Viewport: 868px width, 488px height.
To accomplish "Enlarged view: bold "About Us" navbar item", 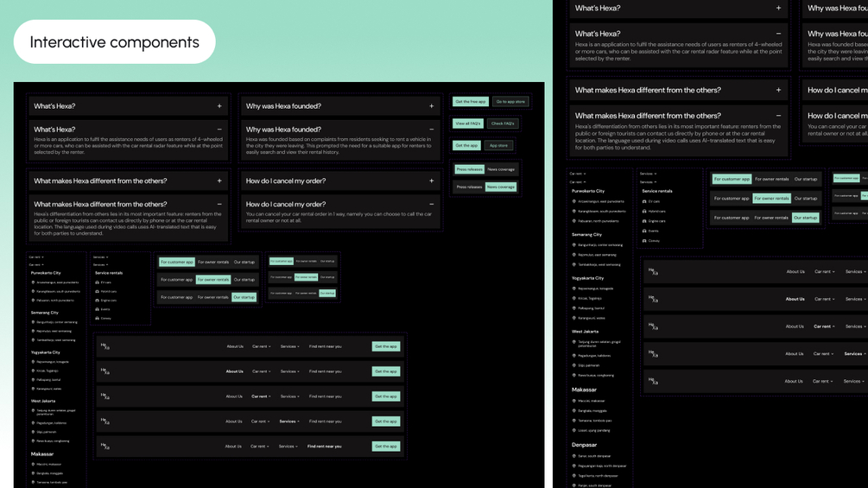I will [x=795, y=299].
